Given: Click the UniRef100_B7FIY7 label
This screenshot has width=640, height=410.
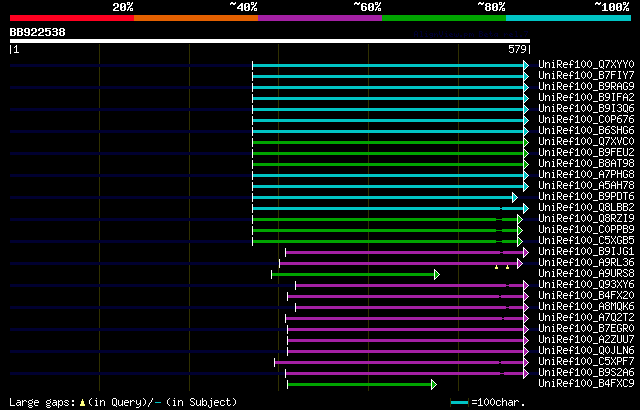Looking at the screenshot, I should coord(586,76).
